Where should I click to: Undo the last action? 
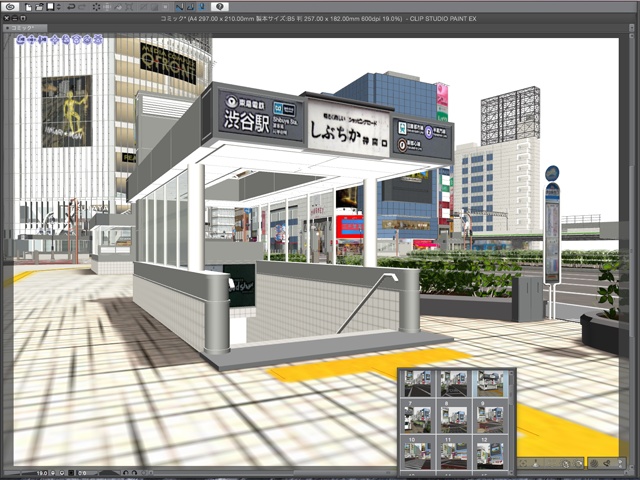pyautogui.click(x=71, y=7)
